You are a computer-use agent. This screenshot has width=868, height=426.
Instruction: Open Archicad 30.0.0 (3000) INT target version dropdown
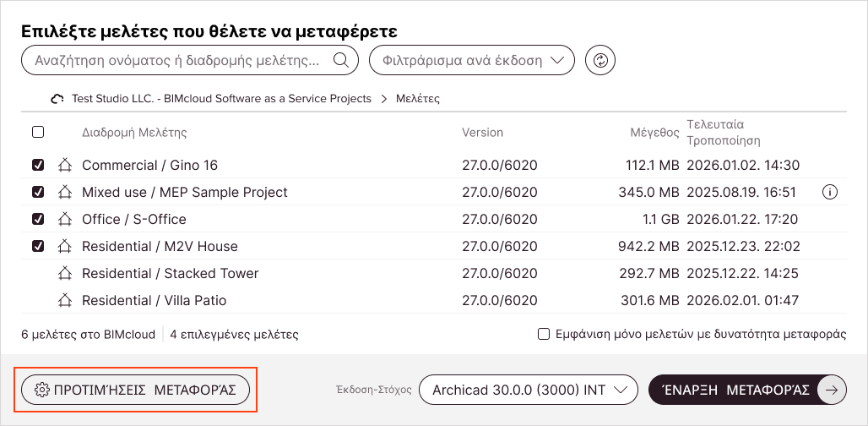[529, 390]
